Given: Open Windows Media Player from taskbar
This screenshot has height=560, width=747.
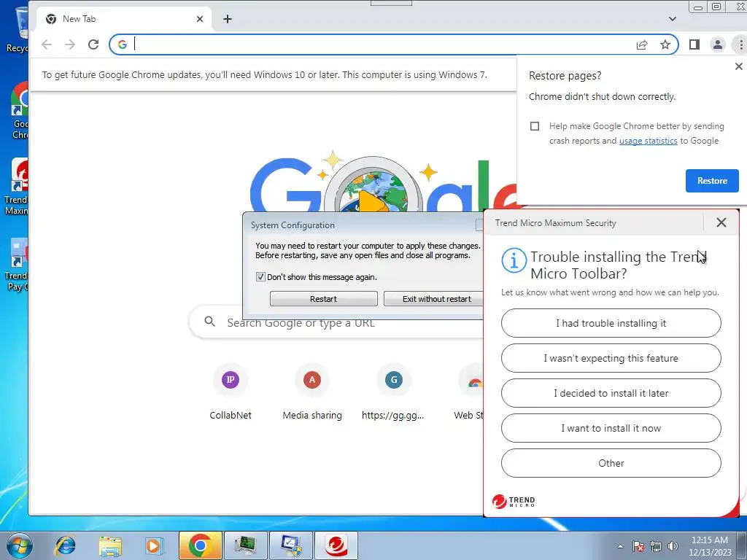Looking at the screenshot, I should 153,545.
